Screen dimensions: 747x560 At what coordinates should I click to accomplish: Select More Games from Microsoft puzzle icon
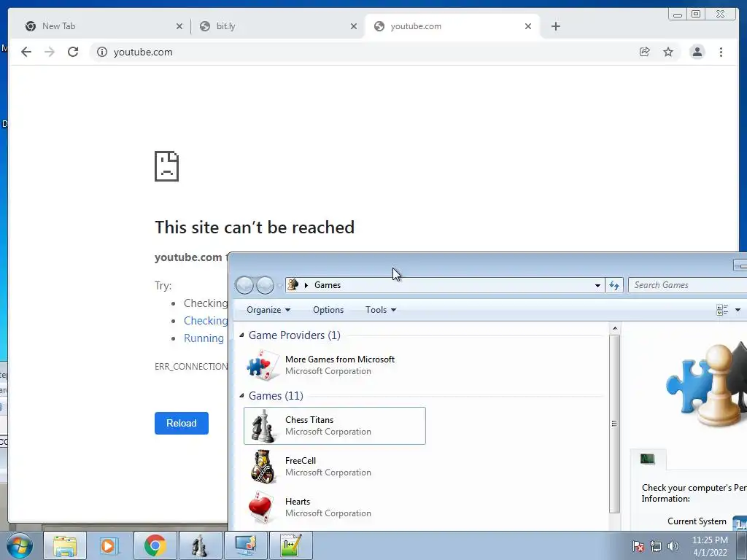263,365
